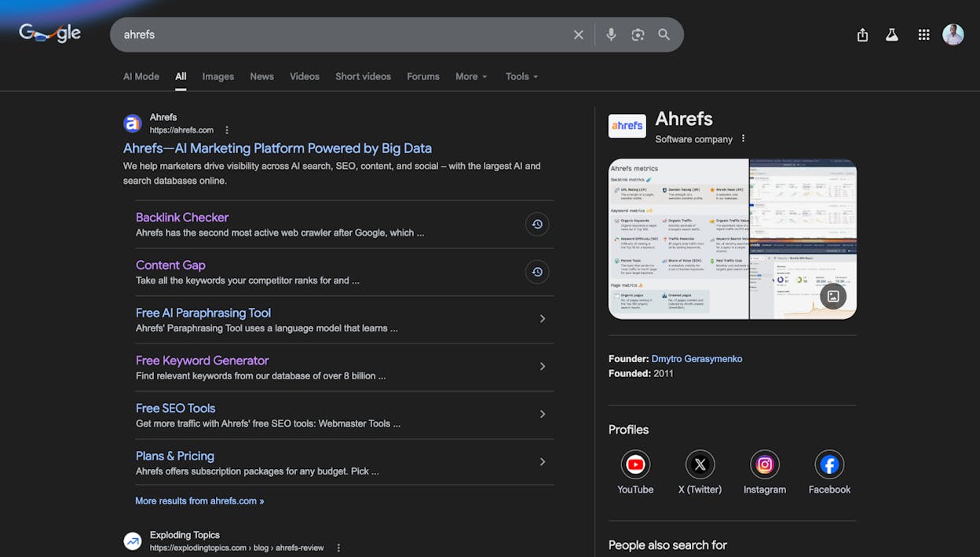
Task: Expand Free AI Paraphrasing Tool chevron
Action: [543, 319]
